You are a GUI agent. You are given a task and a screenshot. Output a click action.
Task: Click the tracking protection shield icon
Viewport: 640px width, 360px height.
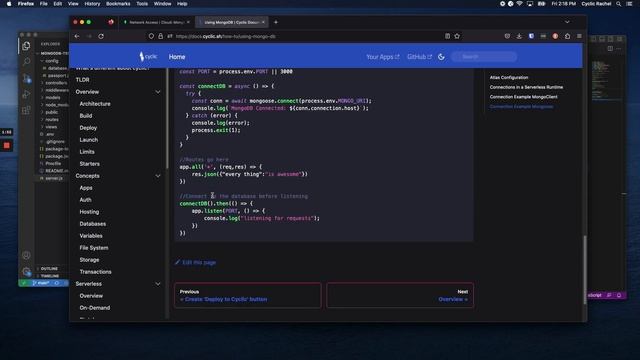(151, 36)
